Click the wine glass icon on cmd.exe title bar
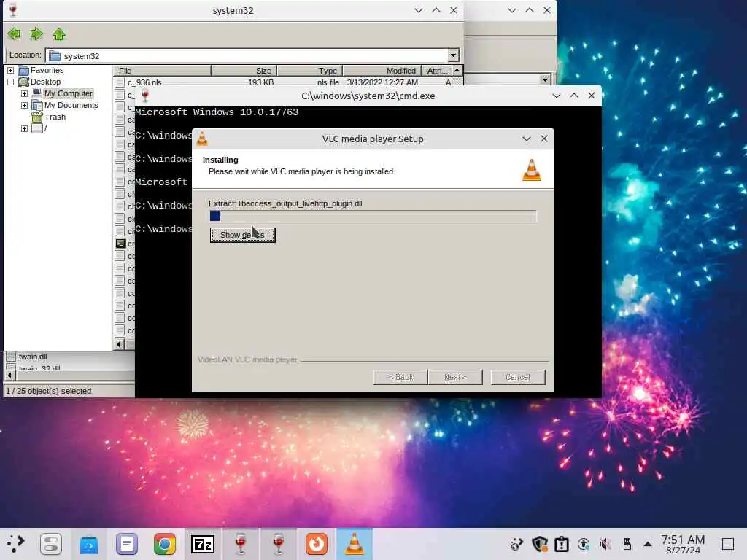 (x=145, y=96)
